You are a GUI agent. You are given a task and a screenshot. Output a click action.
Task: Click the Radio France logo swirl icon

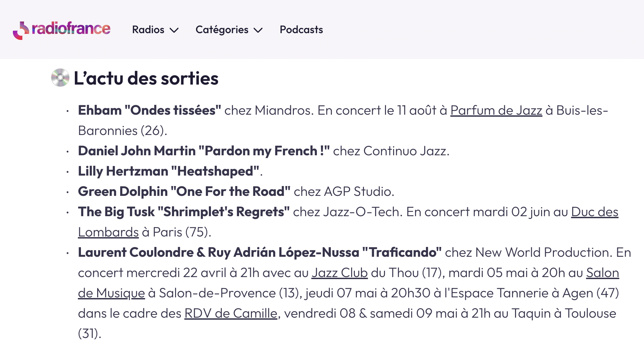(x=21, y=30)
